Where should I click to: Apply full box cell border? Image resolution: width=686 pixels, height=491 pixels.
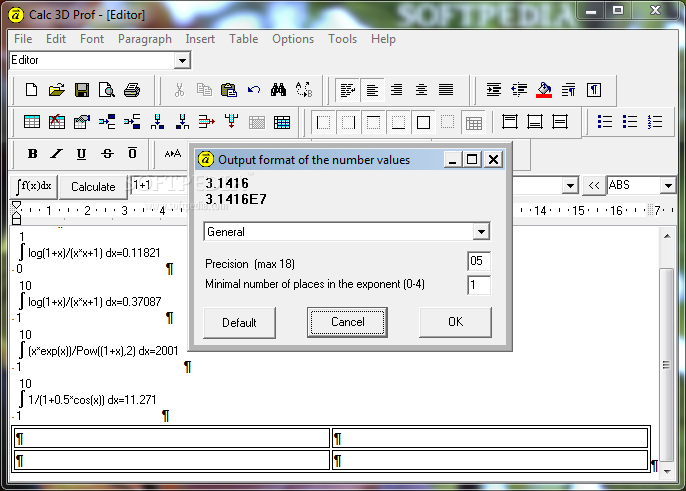coord(423,123)
